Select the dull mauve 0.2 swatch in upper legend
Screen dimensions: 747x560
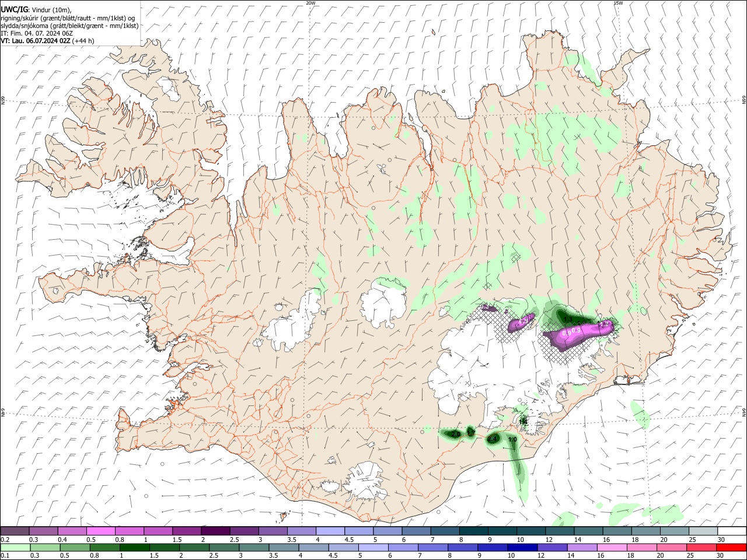(x=15, y=531)
